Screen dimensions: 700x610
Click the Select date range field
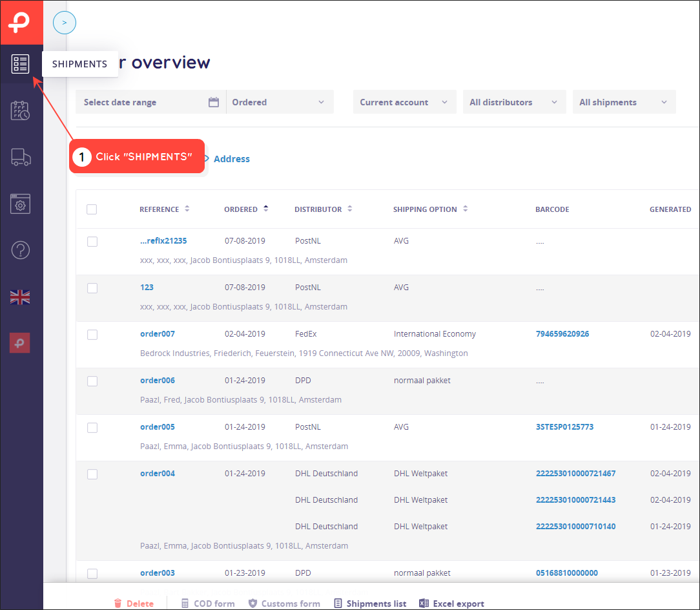[x=151, y=102]
